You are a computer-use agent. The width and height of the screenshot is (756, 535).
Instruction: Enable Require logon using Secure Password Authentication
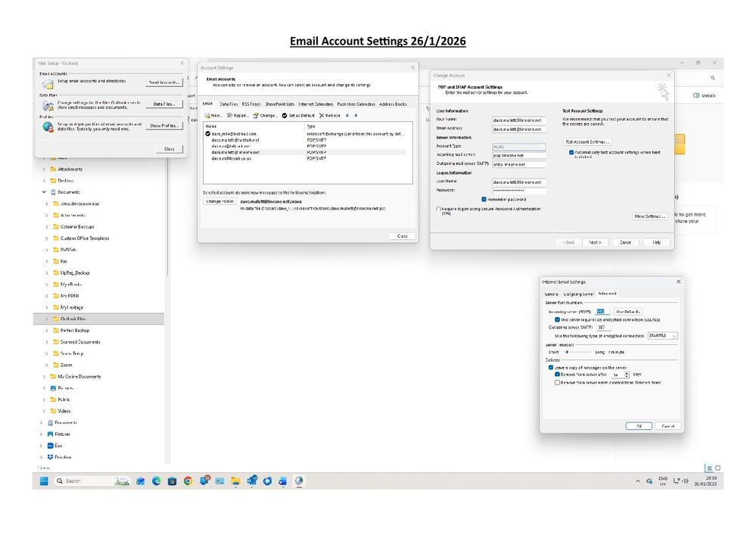click(x=438, y=209)
